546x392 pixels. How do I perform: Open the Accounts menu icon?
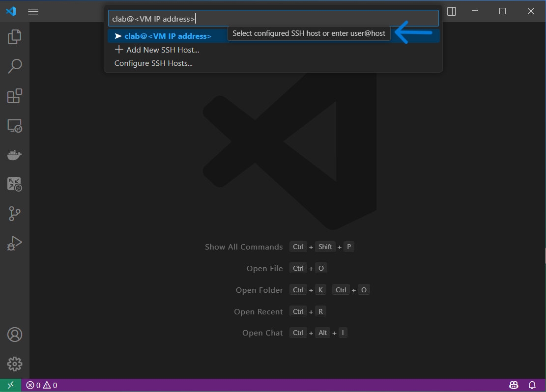pyautogui.click(x=15, y=335)
